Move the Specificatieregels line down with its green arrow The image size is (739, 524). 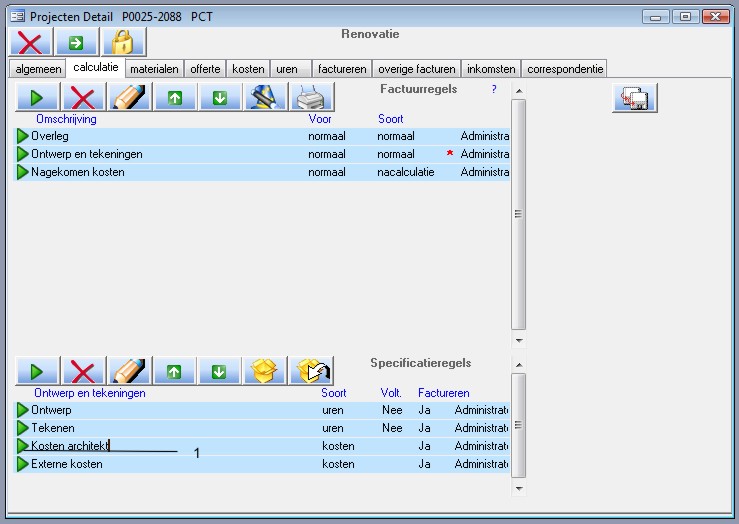click(x=219, y=371)
